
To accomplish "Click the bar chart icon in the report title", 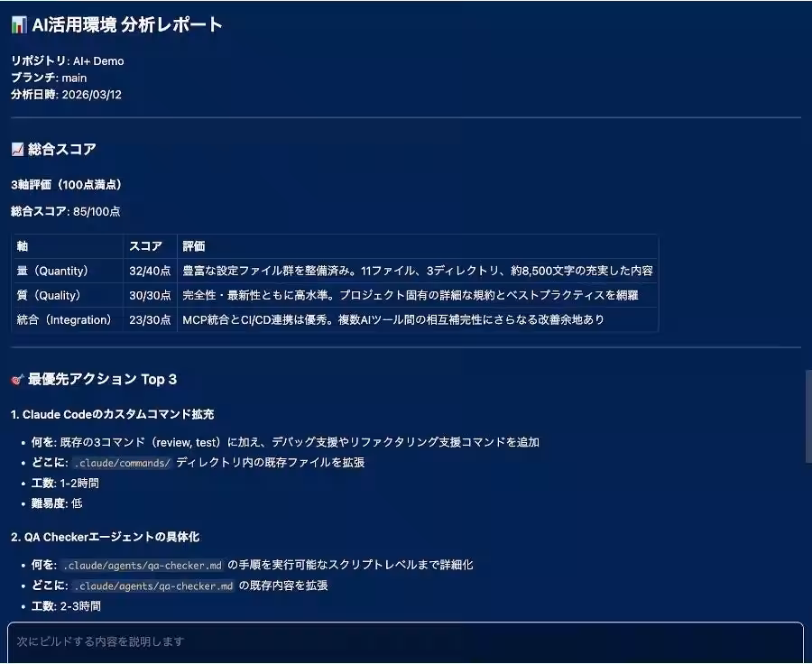I will (x=17, y=24).
